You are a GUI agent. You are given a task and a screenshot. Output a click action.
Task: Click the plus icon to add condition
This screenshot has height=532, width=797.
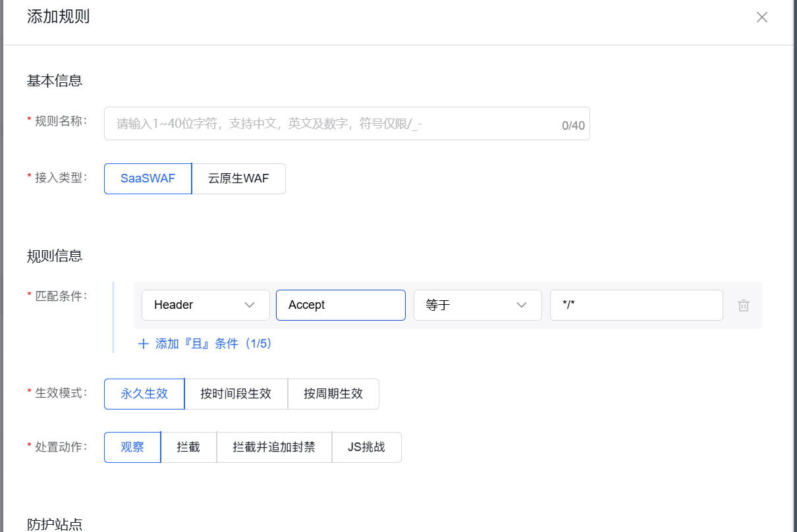(144, 344)
